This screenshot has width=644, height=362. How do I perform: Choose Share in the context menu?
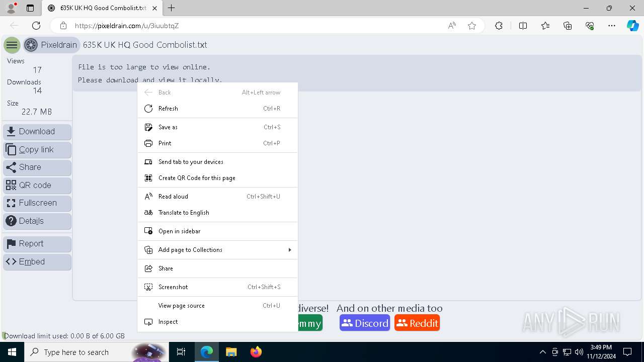point(217,268)
